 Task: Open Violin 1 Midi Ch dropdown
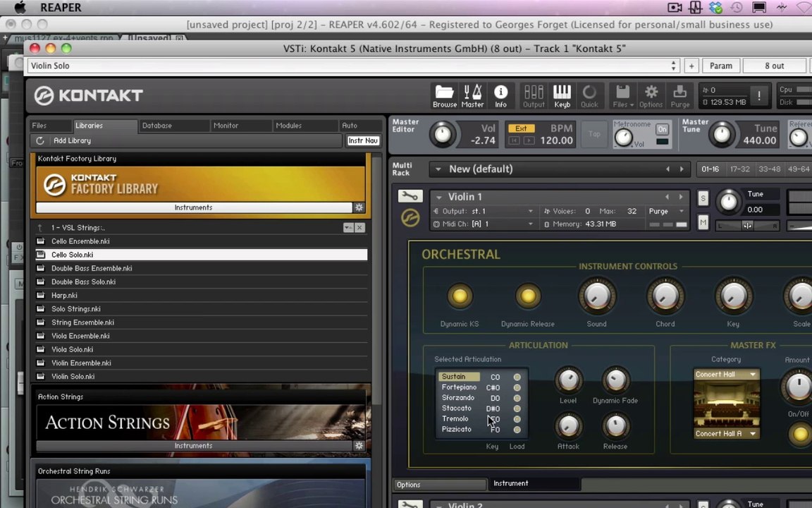(x=530, y=224)
